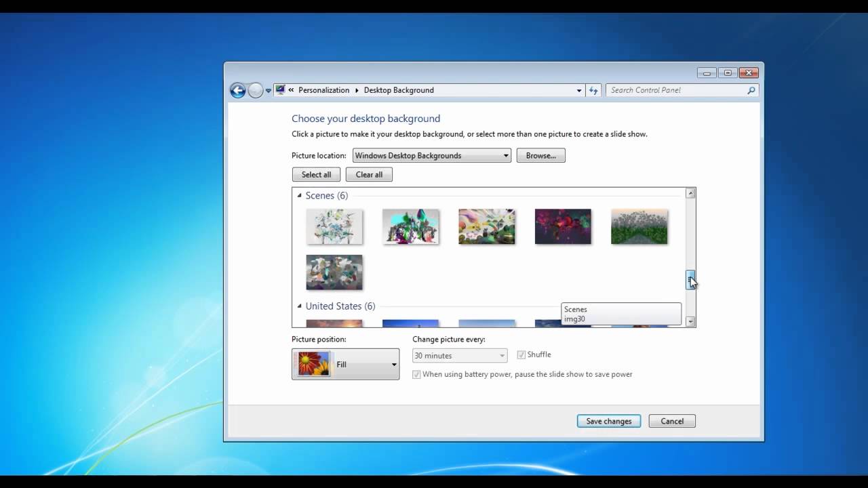
Task: Click the Save changes button
Action: (x=608, y=421)
